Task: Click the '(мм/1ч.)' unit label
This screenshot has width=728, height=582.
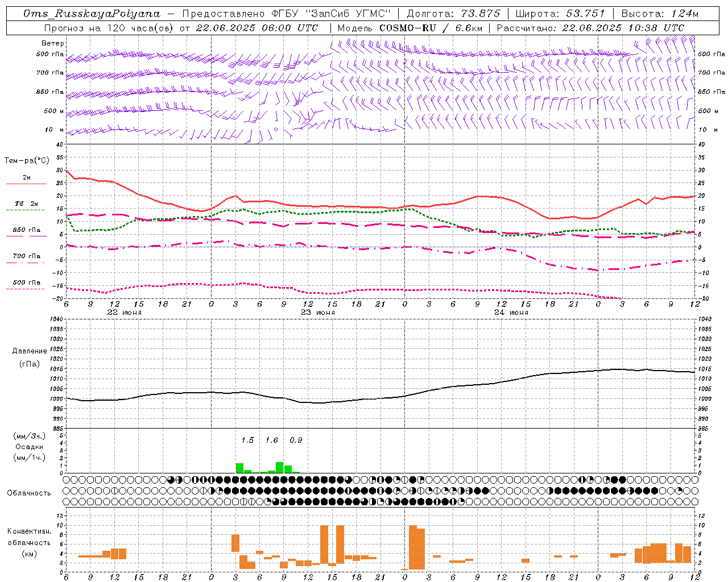Action: tap(29, 458)
